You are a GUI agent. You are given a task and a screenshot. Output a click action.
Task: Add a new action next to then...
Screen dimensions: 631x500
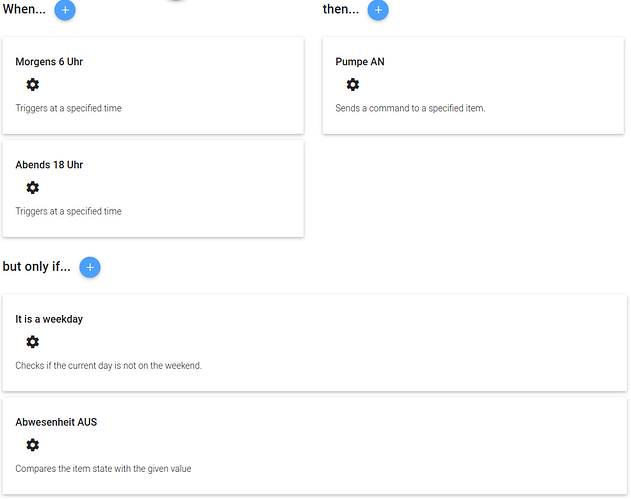378,10
